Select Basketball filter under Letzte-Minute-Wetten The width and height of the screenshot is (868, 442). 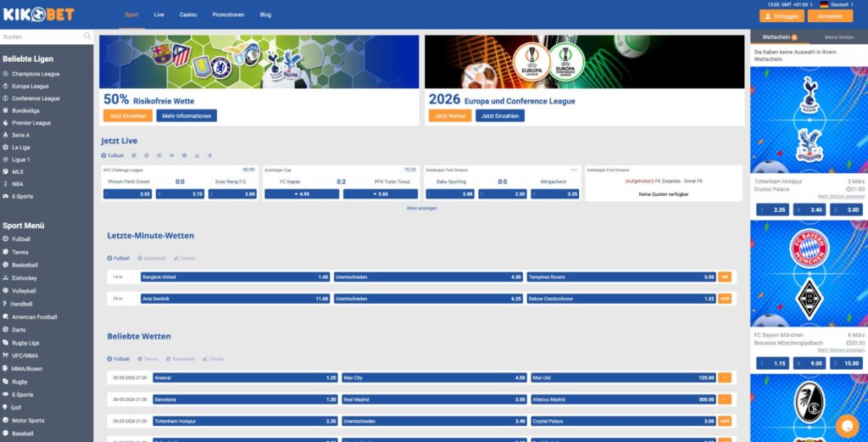[152, 258]
